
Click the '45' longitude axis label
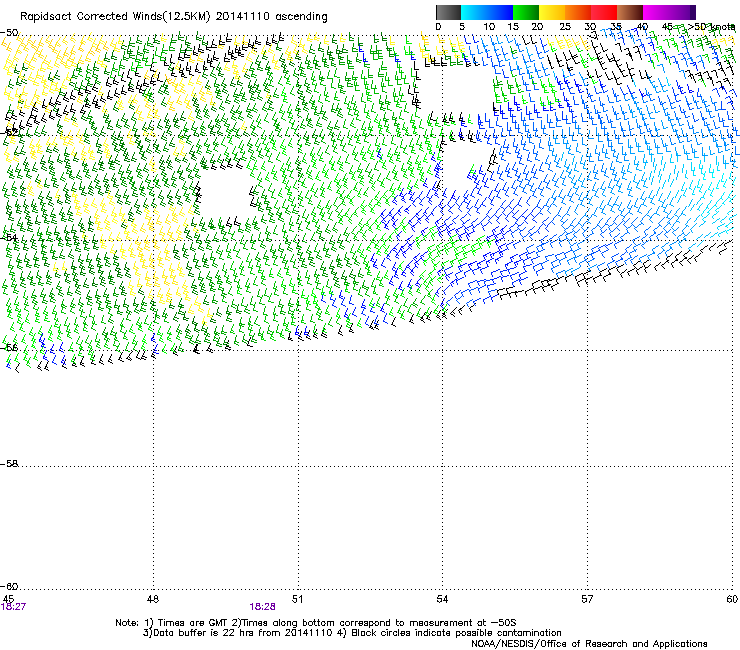(x=8, y=599)
